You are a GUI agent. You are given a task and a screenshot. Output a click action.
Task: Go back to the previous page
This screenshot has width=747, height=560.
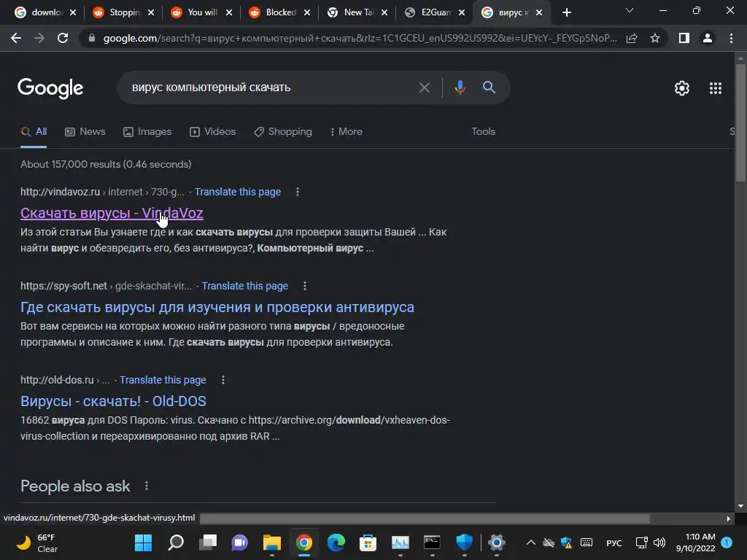click(x=16, y=38)
